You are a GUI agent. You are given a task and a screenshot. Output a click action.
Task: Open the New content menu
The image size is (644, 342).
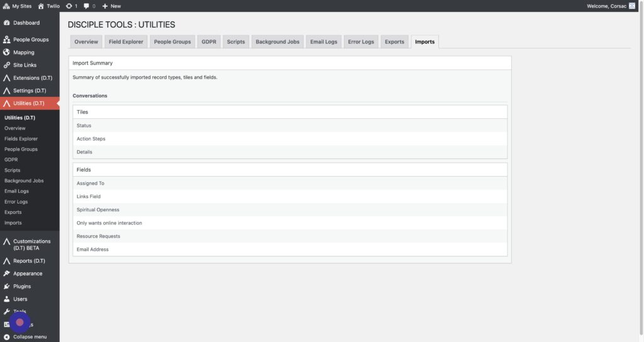111,6
